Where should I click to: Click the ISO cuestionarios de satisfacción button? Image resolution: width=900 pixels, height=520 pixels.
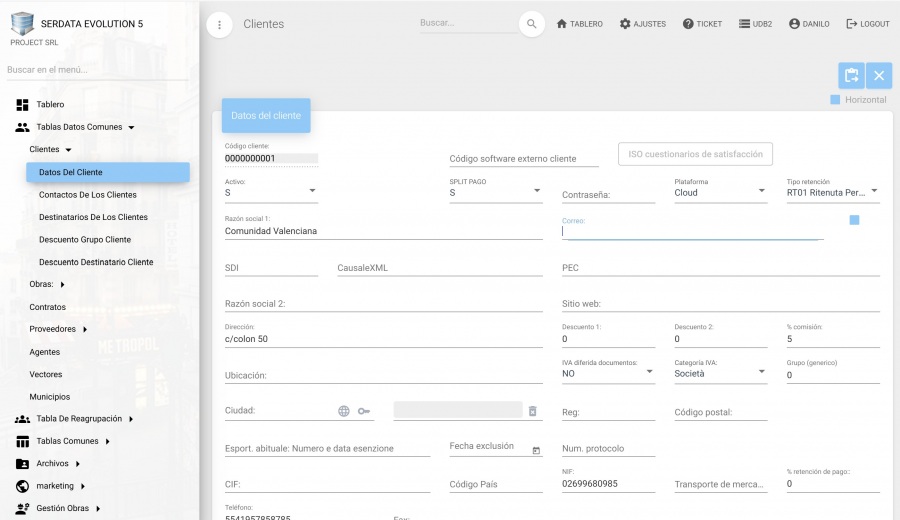[696, 154]
